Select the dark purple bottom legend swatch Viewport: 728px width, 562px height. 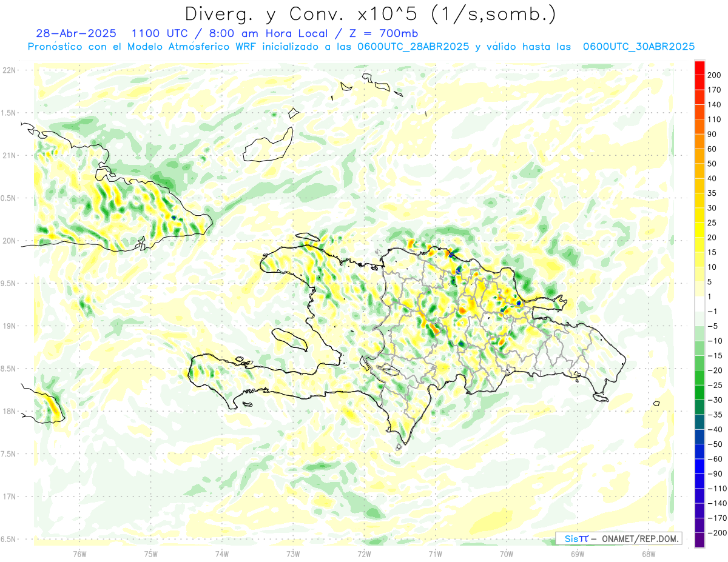[x=699, y=540]
